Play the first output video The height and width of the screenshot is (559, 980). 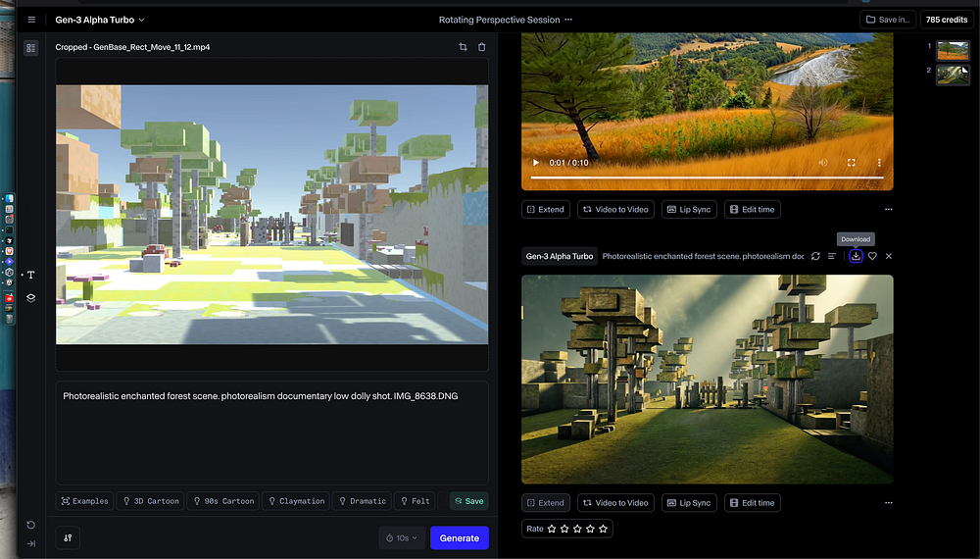pyautogui.click(x=536, y=163)
